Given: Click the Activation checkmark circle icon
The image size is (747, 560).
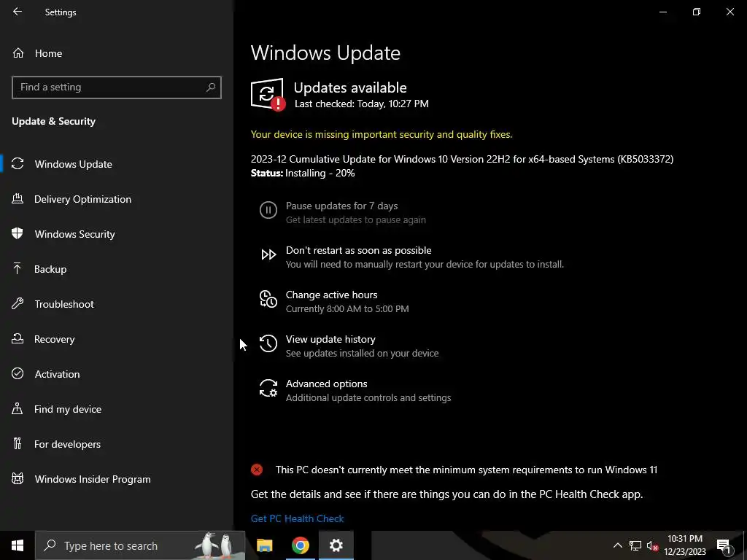Looking at the screenshot, I should coord(18,373).
